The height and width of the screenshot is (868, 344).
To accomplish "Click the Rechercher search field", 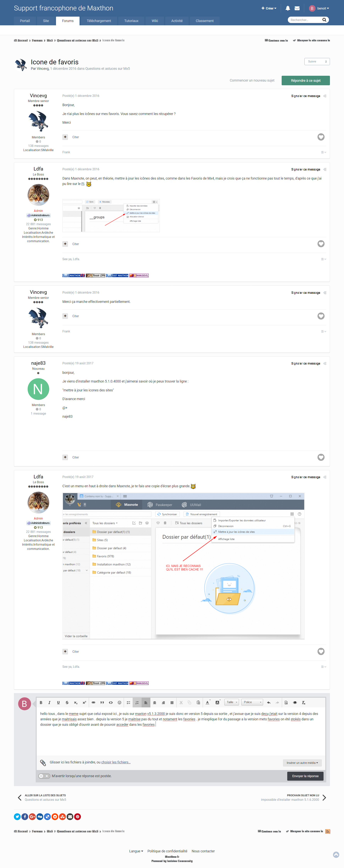I will (x=305, y=20).
